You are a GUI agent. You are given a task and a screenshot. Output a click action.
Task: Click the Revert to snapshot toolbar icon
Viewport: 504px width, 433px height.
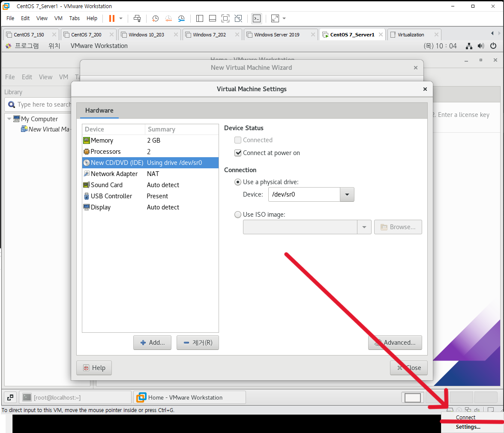point(168,18)
